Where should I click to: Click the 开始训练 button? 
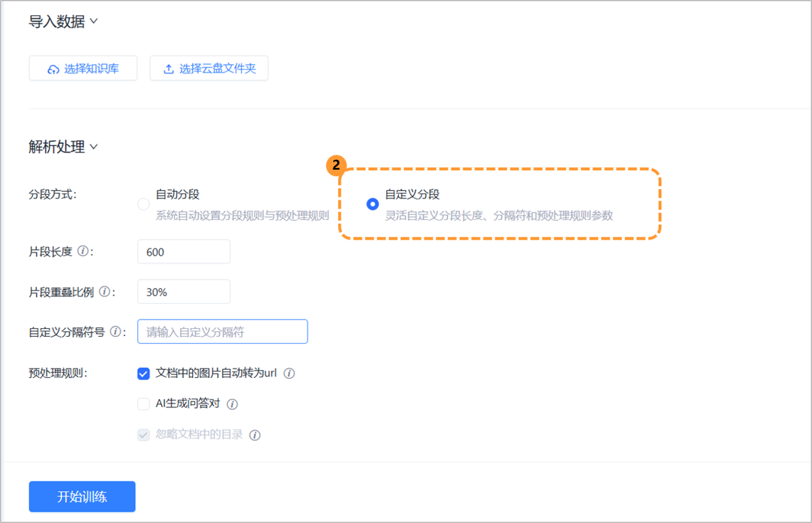[82, 497]
